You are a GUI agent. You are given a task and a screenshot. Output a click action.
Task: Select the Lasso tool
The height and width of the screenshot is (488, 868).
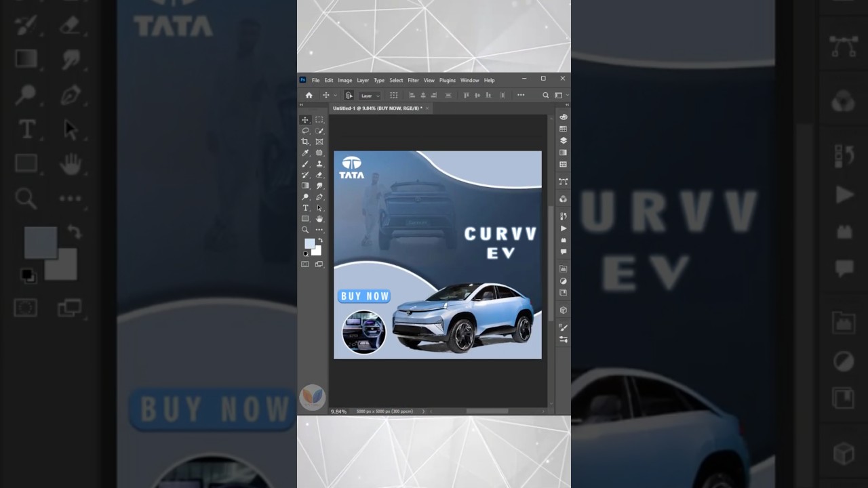coord(305,131)
